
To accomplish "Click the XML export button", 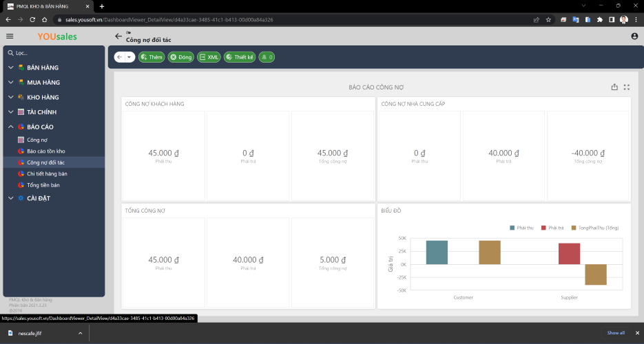I will pos(209,57).
